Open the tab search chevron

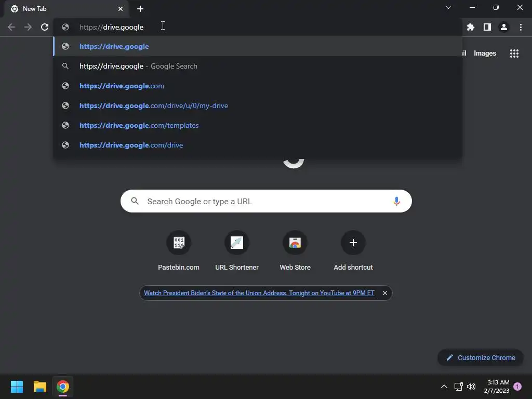[448, 7]
